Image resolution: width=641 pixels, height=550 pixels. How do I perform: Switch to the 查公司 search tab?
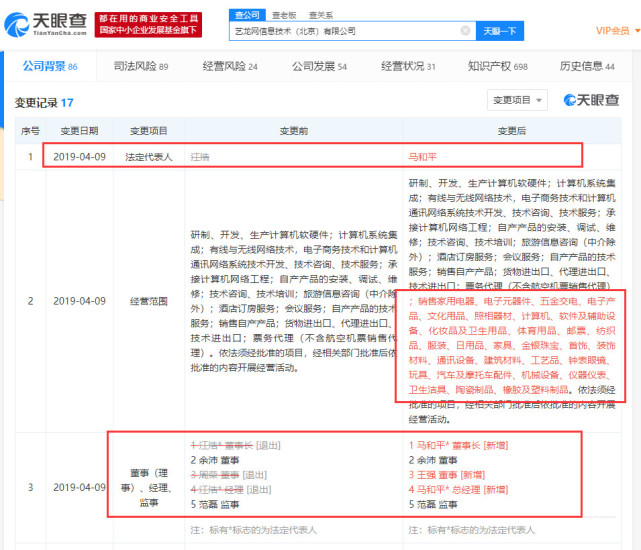coord(247,15)
